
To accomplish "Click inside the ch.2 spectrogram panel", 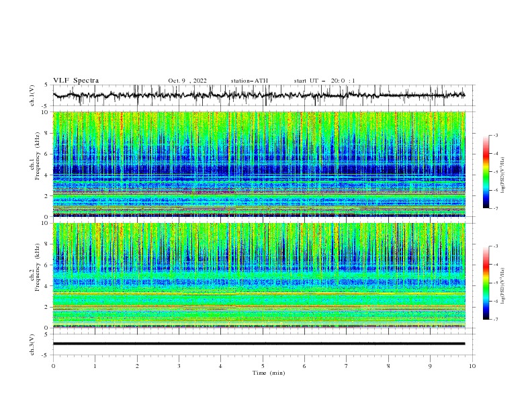I will pyautogui.click(x=259, y=275).
